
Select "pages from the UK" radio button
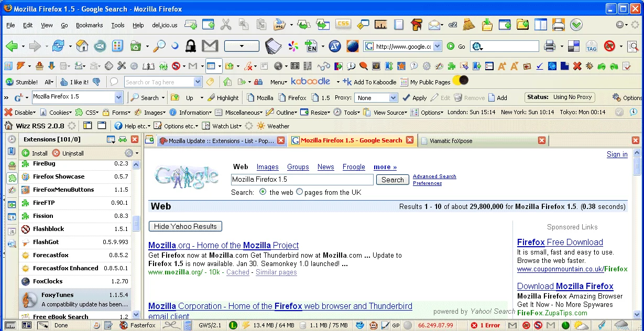tap(299, 192)
